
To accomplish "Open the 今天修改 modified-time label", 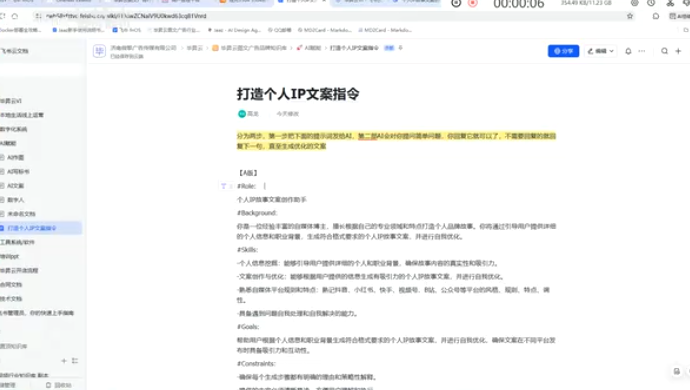I will coord(287,114).
